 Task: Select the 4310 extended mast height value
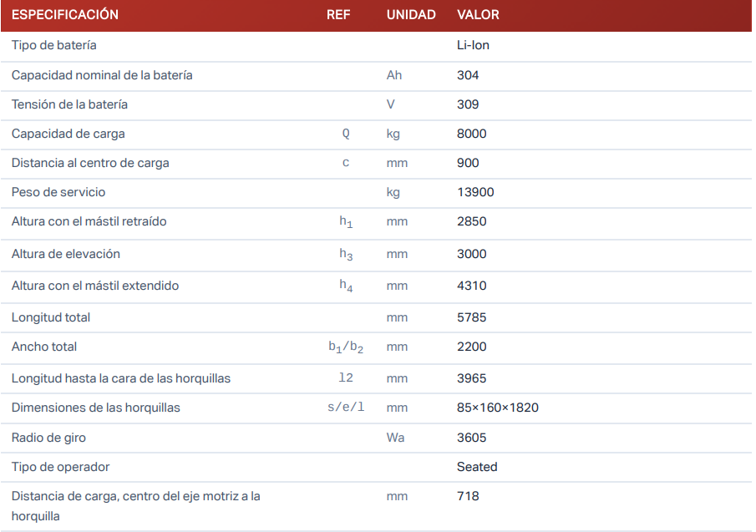pyautogui.click(x=471, y=286)
